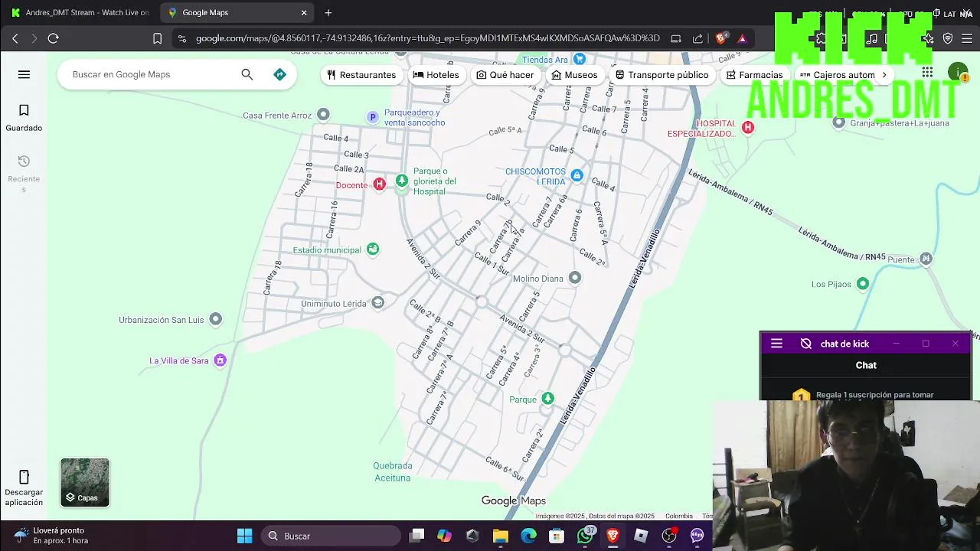Click the Molino Diana place marker
The width and height of the screenshot is (980, 551).
pos(575,278)
